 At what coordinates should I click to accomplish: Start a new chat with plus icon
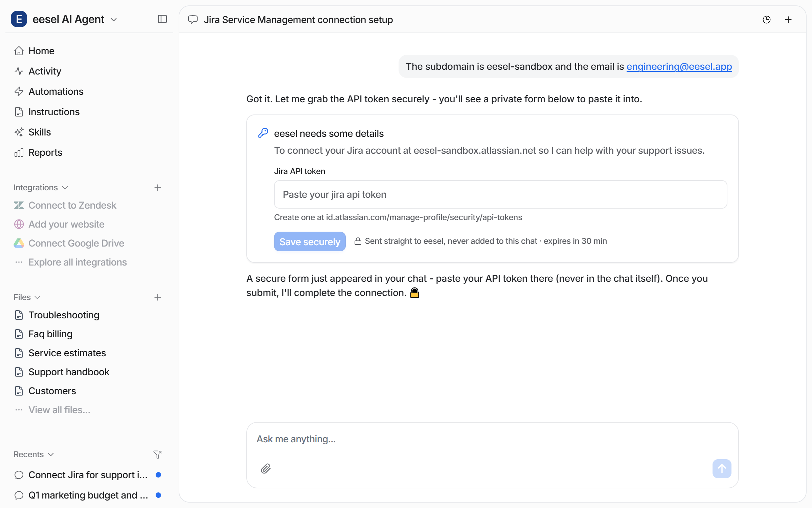click(788, 20)
